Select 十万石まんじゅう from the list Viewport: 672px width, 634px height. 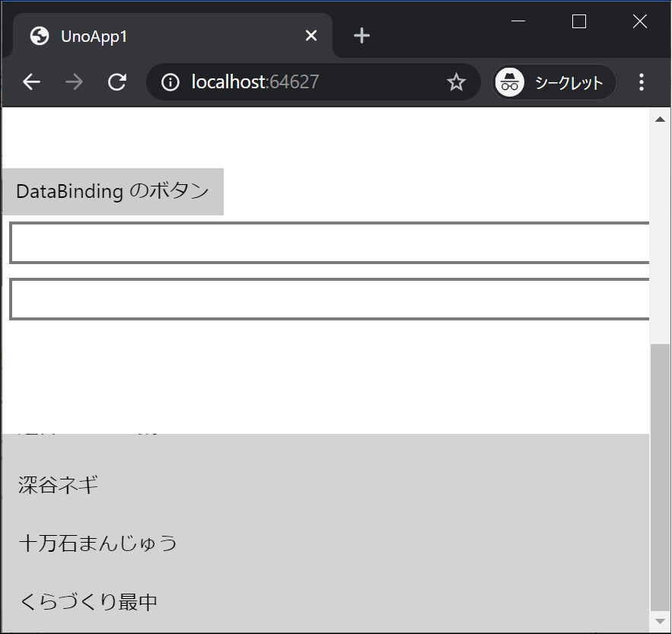[x=97, y=543]
